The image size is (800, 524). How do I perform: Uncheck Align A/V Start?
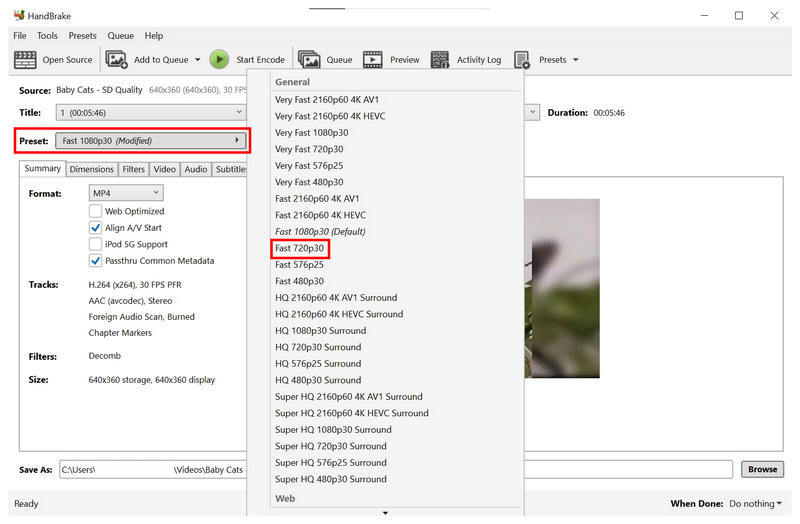click(96, 228)
